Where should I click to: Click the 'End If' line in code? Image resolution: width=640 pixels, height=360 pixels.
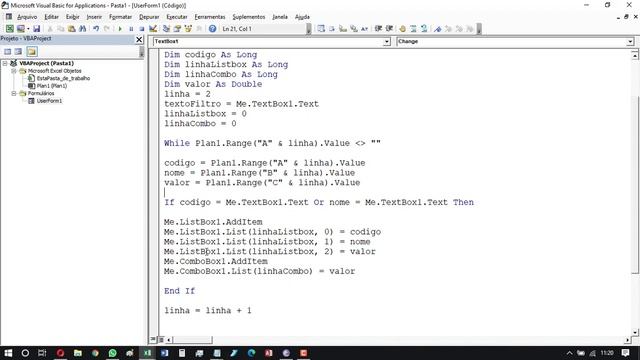pos(180,291)
